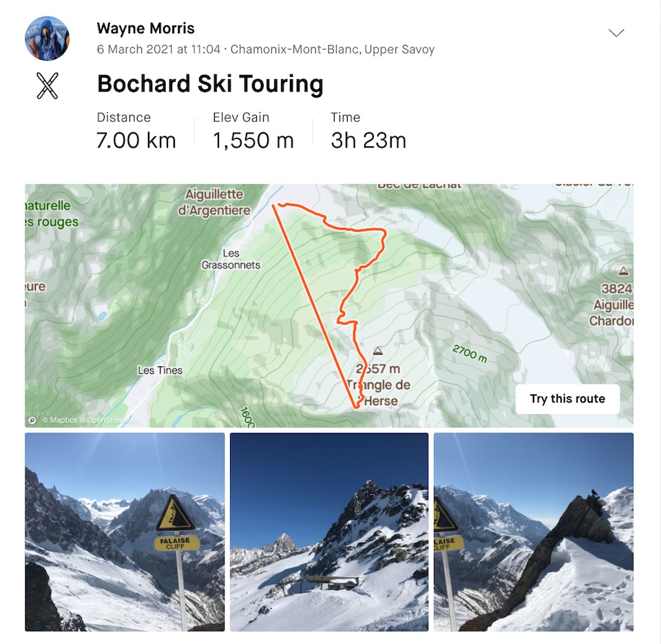
Task: Click the Aiguillette d'Argentiere map label
Action: (x=214, y=202)
